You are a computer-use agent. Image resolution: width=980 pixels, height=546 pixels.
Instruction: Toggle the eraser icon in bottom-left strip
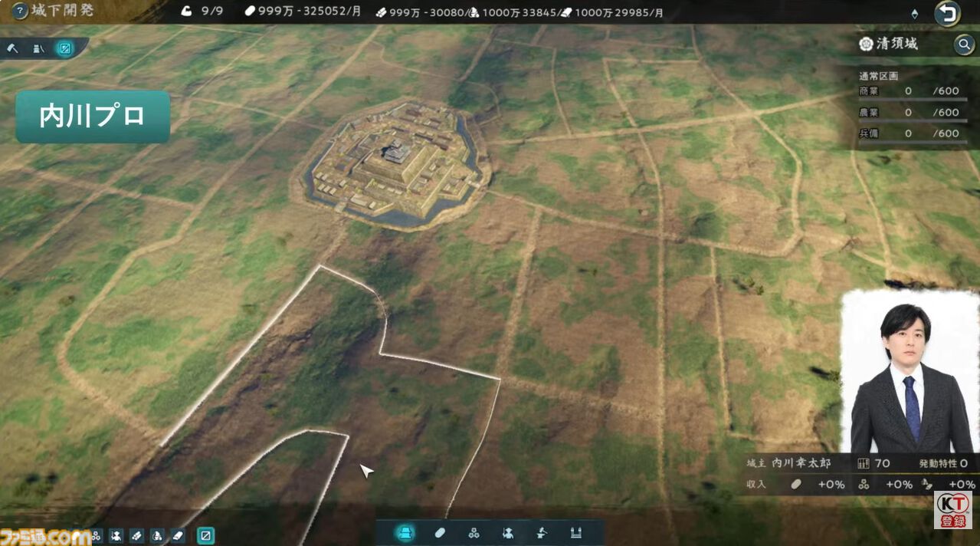tap(177, 535)
